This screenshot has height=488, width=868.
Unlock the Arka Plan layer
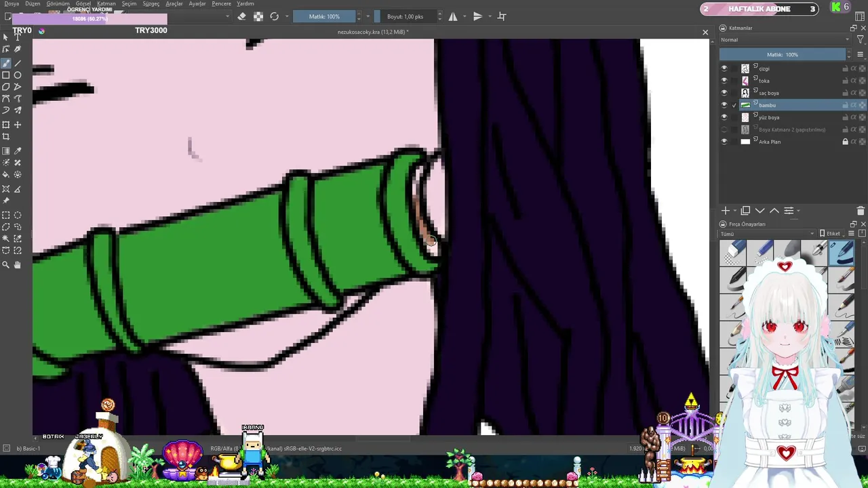point(845,142)
